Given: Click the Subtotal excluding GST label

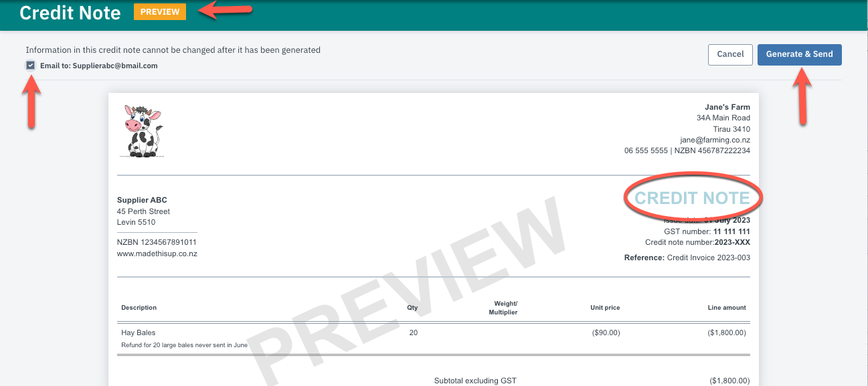Looking at the screenshot, I should click(475, 381).
